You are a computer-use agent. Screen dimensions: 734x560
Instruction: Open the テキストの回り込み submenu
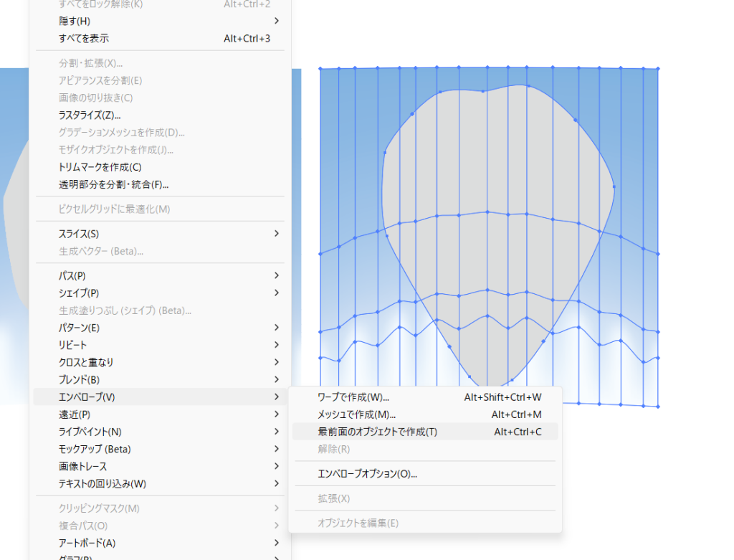coord(102,483)
